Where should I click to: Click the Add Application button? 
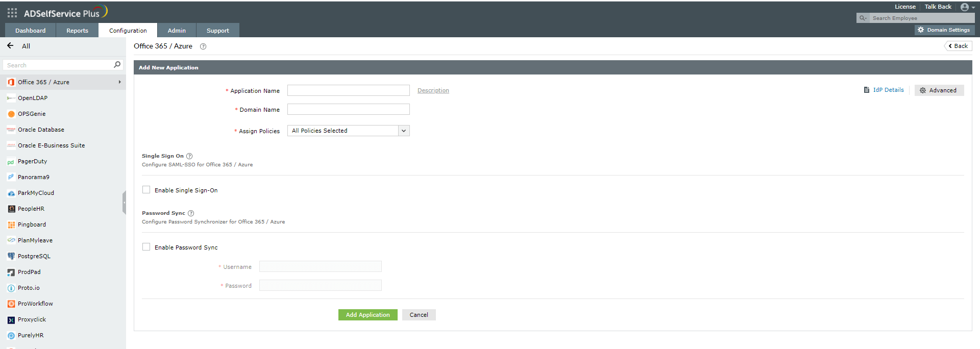(x=367, y=315)
